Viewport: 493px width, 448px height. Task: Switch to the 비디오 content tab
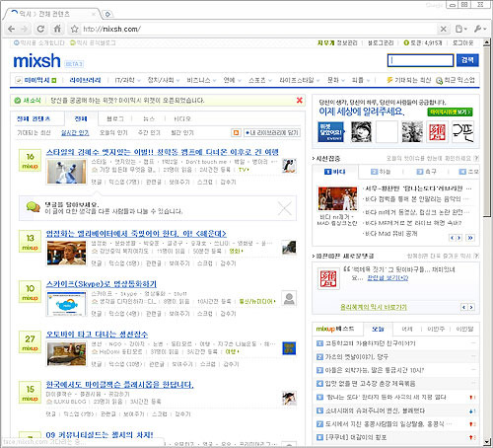pyautogui.click(x=182, y=118)
